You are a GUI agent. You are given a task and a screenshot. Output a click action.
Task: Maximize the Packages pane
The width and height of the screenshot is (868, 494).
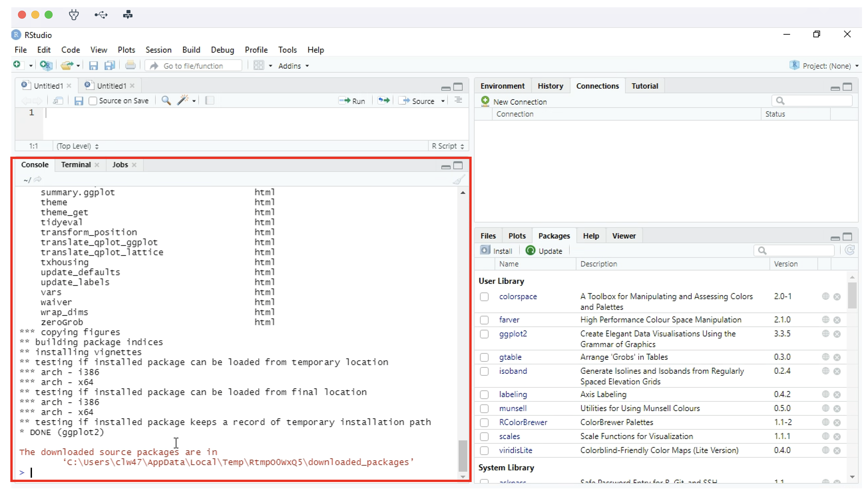coord(847,236)
